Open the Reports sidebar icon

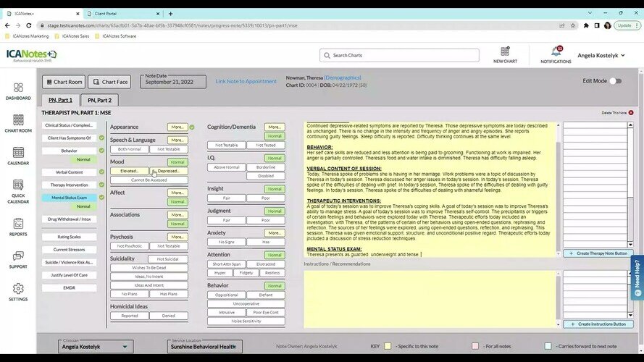(x=18, y=226)
